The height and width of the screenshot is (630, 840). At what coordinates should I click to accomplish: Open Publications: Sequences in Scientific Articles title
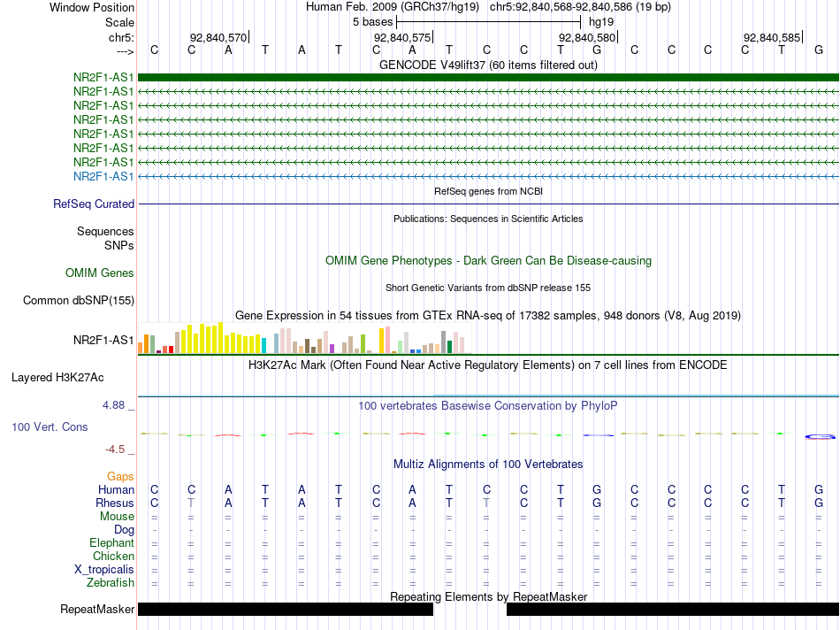click(x=488, y=219)
